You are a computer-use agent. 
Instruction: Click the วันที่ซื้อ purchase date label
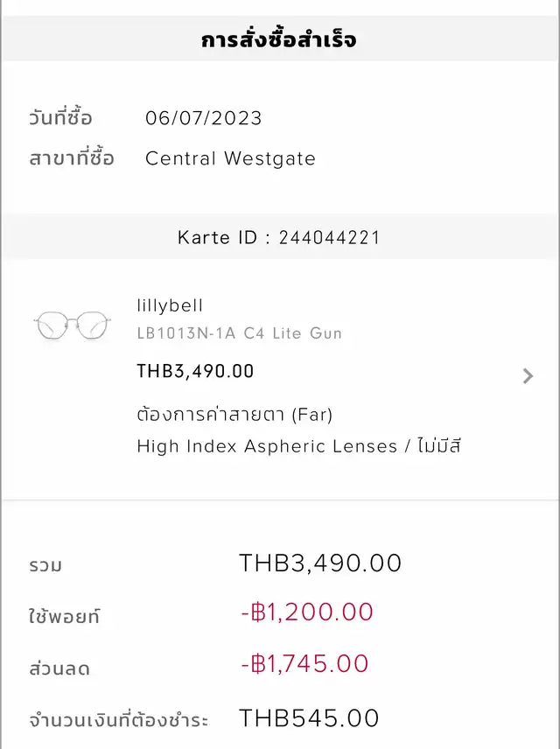point(60,117)
